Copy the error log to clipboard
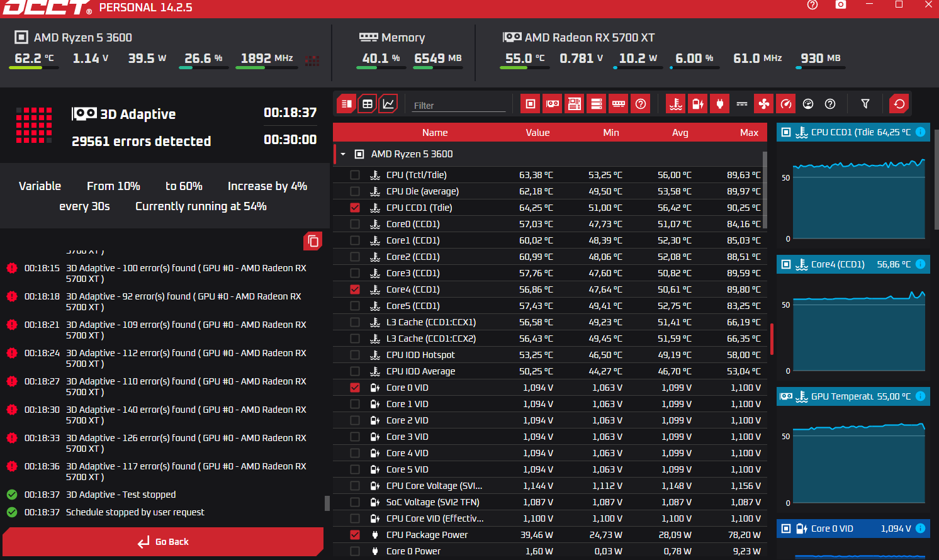Screen dimensions: 939x560 click(313, 241)
